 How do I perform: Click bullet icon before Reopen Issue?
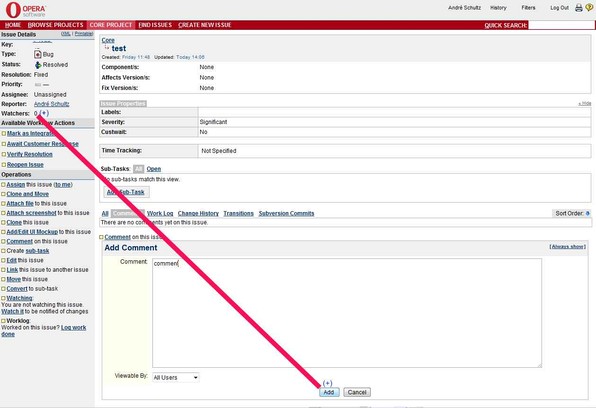point(3,165)
